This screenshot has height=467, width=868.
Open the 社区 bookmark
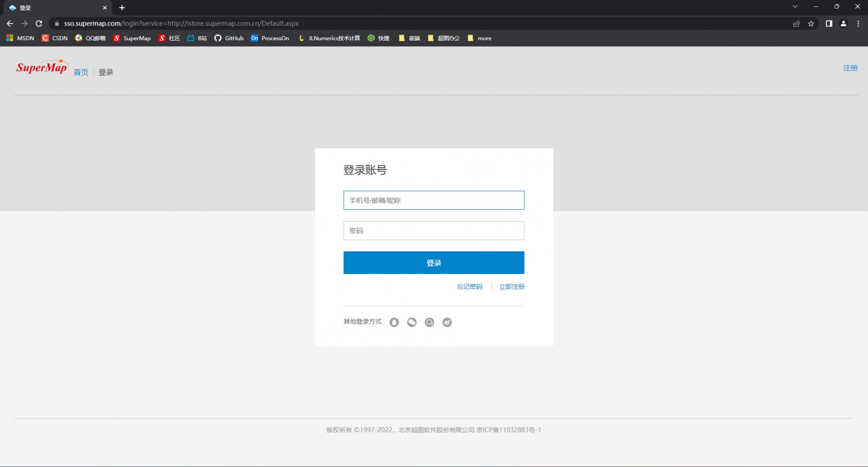point(169,38)
